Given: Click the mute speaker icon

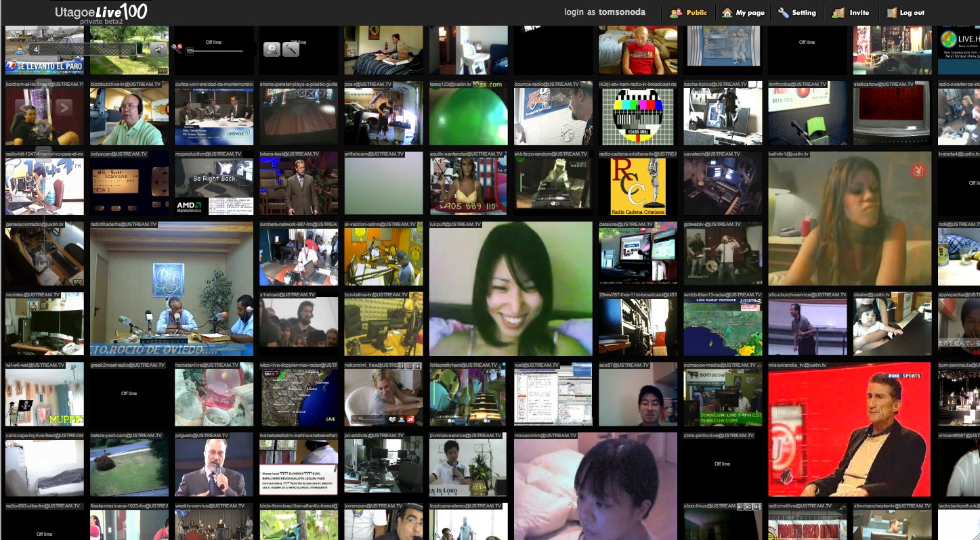Looking at the screenshot, I should pos(158,49).
